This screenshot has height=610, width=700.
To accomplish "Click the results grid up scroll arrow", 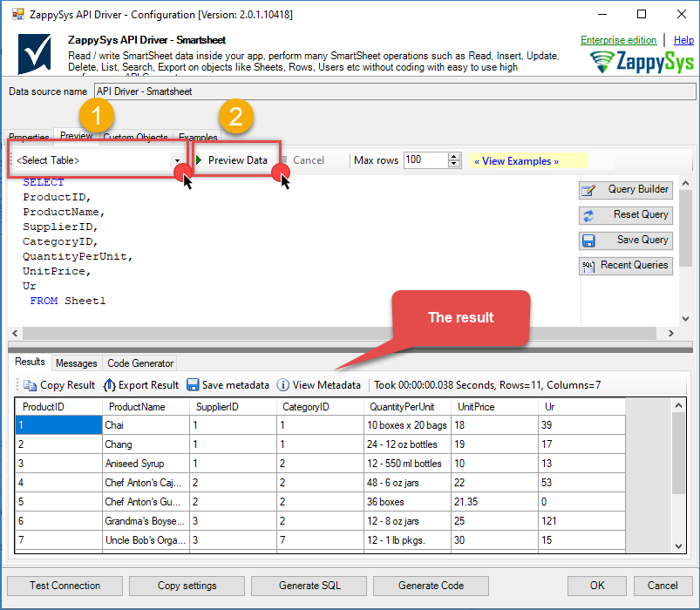I will [678, 405].
